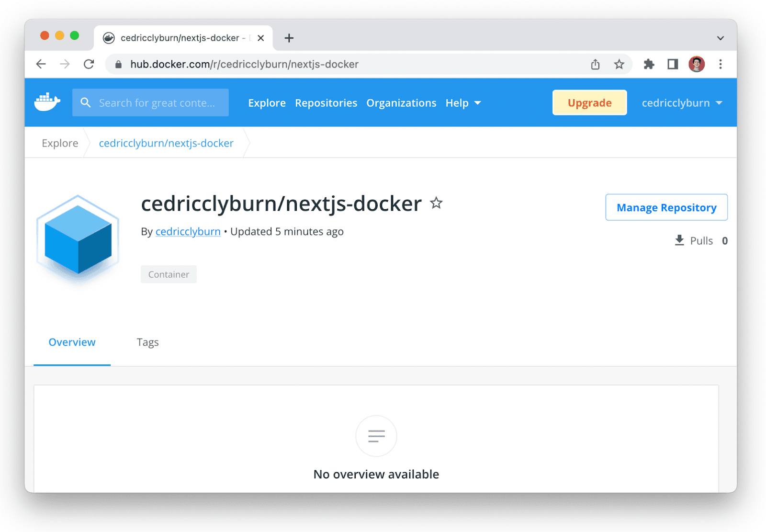Open the cedricclyburn account dropdown

(682, 103)
